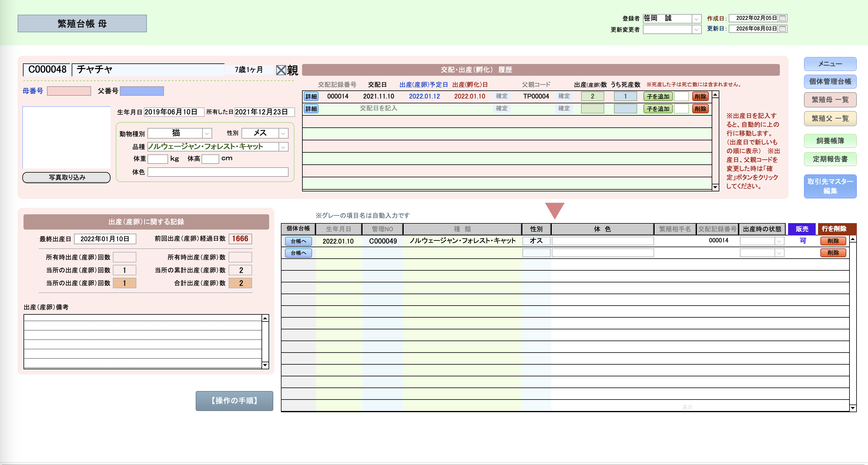Open 出産時の状態 dropdown in the empty offspring row

[x=779, y=253]
